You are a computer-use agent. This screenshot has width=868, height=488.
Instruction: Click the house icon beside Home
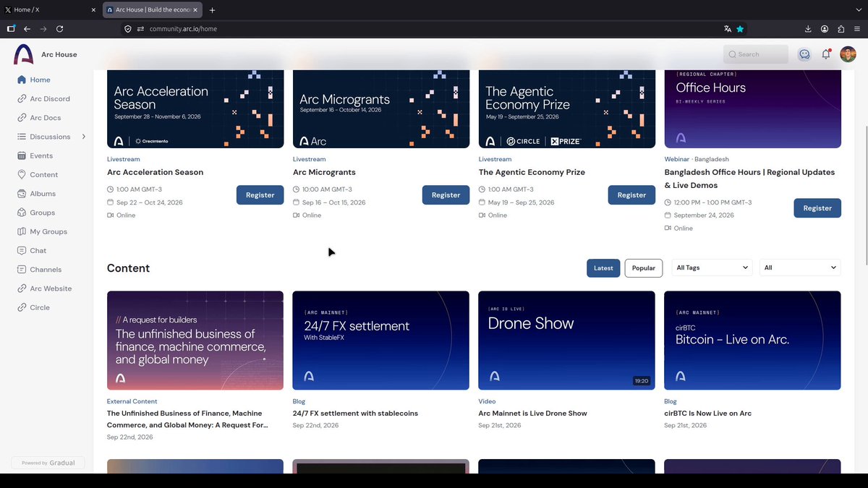(x=22, y=80)
